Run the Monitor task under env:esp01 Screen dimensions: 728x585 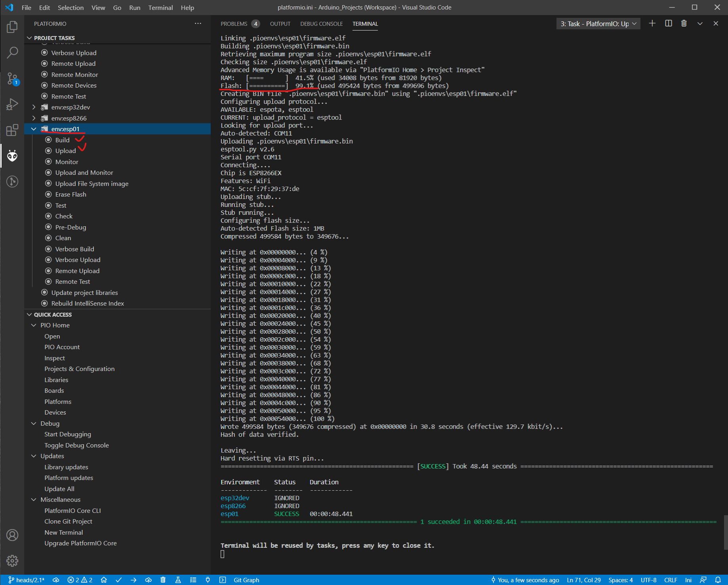pyautogui.click(x=67, y=162)
